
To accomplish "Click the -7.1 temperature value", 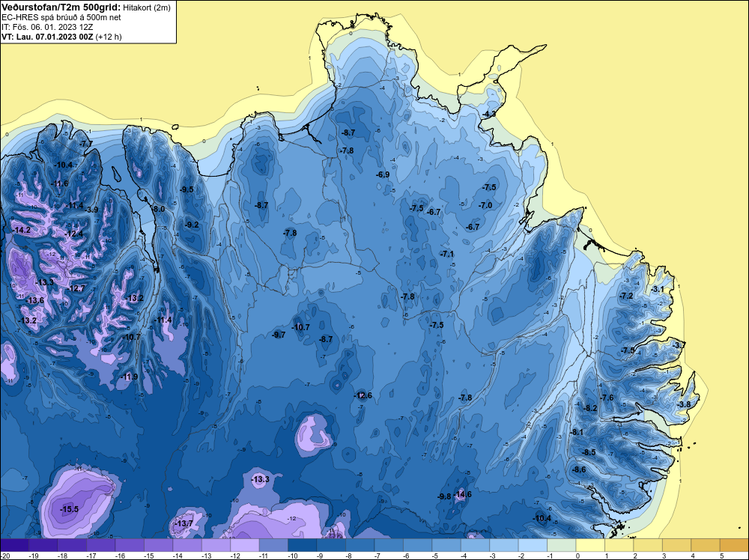I will pos(447,254).
